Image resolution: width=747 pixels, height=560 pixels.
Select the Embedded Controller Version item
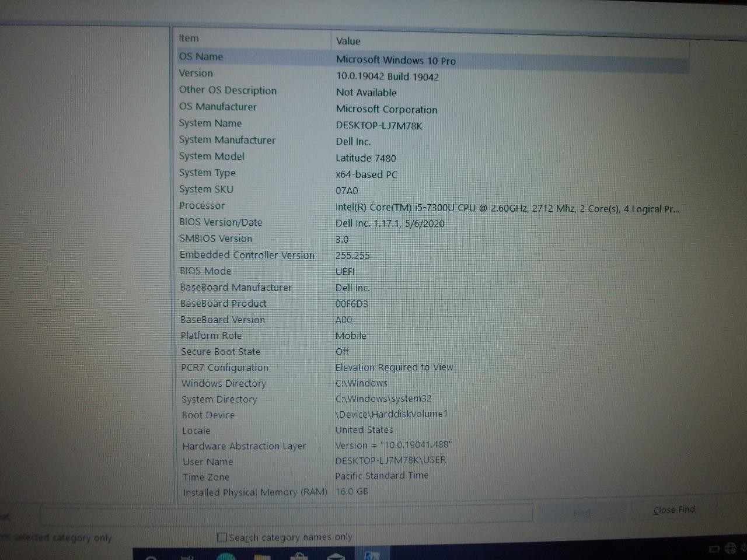click(x=247, y=255)
